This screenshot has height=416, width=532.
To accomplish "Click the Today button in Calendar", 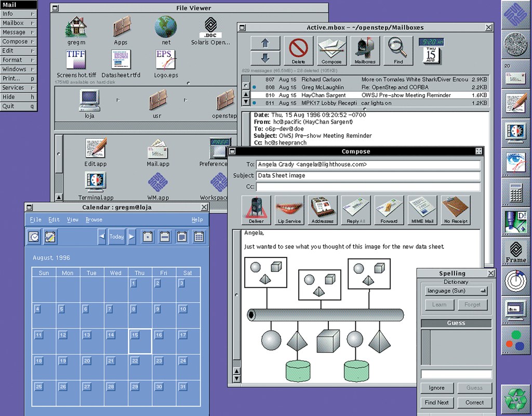I will 117,237.
